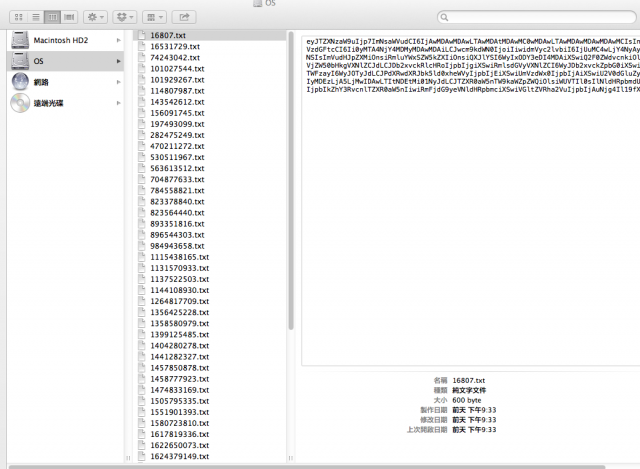This screenshot has height=469, width=640.
Task: Click the 1356425228.txt file icon
Action: point(142,312)
